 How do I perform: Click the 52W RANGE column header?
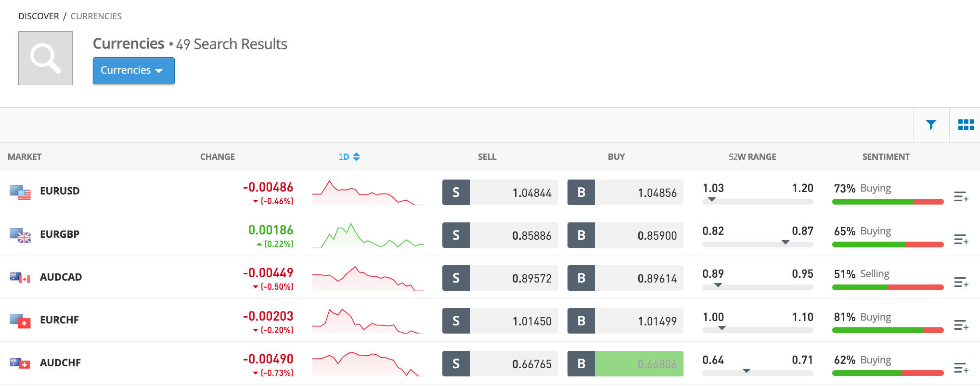pyautogui.click(x=752, y=157)
